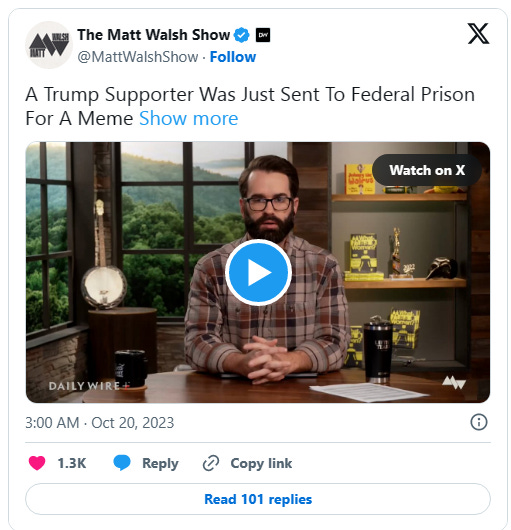Play the embedded video
This screenshot has width=511, height=530.
(259, 272)
